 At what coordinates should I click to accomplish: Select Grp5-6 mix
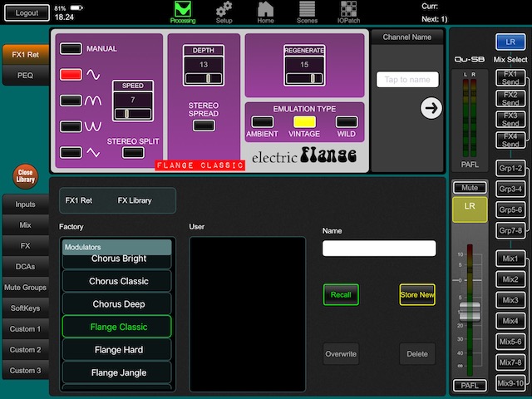510,209
